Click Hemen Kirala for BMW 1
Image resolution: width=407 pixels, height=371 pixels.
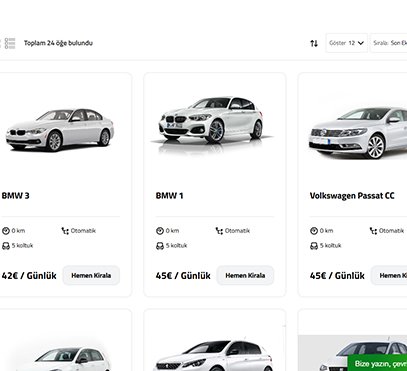point(245,275)
